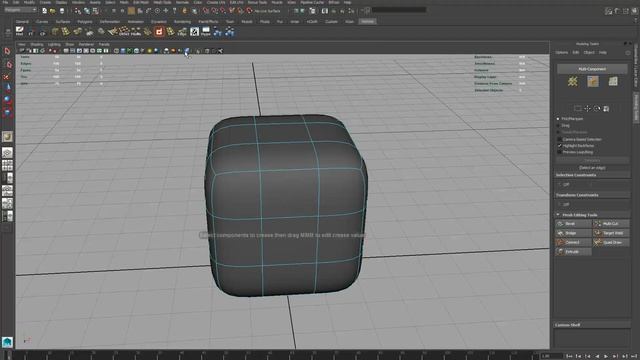This screenshot has width=640, height=360.
Task: Click the Bridge button
Action: [573, 233]
